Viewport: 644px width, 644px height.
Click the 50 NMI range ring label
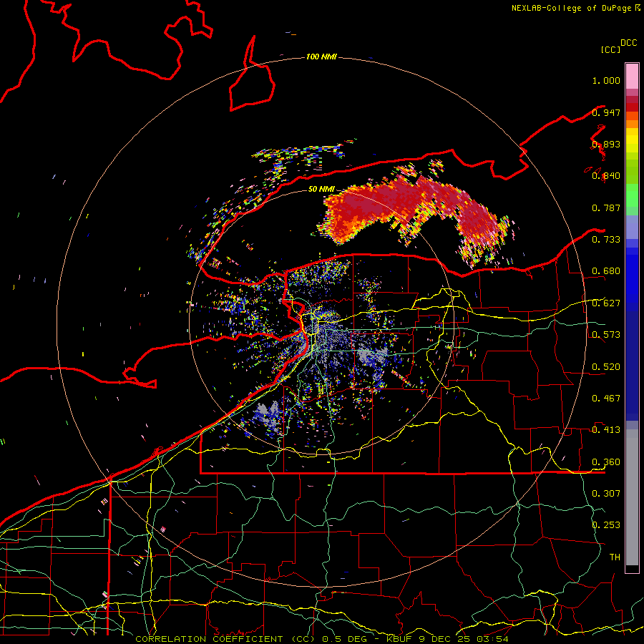pos(321,189)
